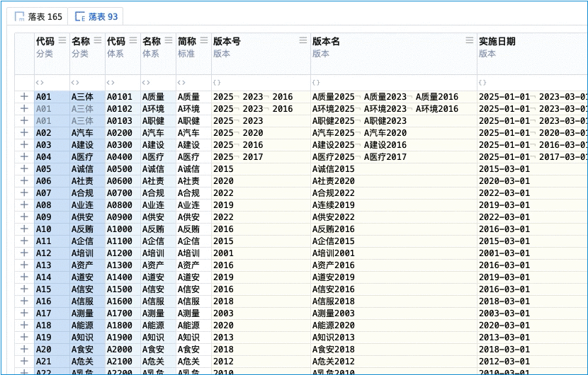The image size is (588, 375).
Task: Open menu icon for 代码 分类 column
Action: [x=62, y=41]
